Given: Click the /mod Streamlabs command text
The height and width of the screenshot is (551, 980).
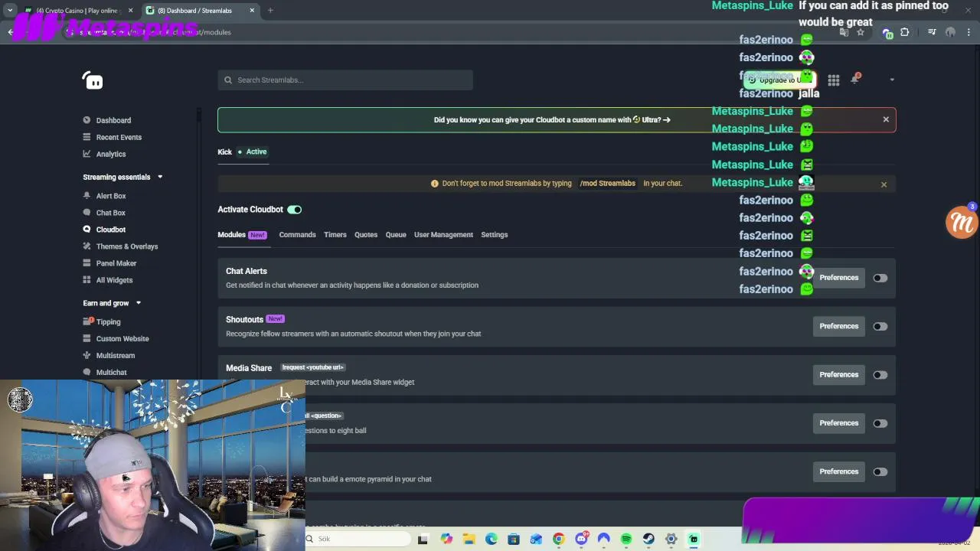Looking at the screenshot, I should point(607,183).
